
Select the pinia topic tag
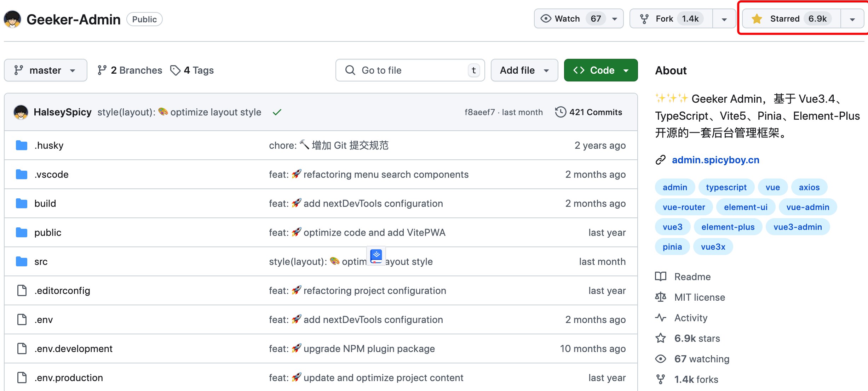point(672,246)
